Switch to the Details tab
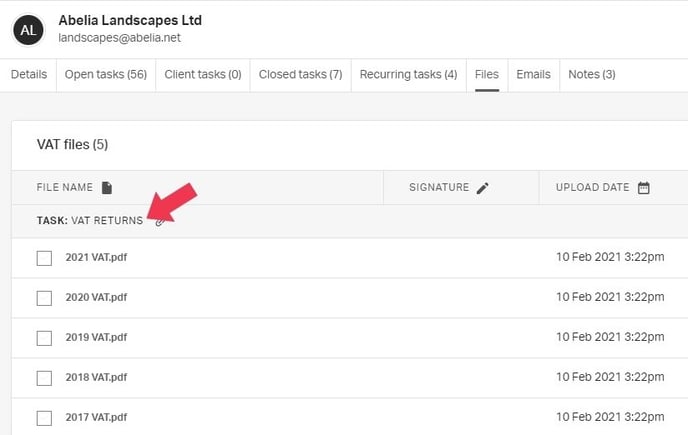 pos(29,75)
